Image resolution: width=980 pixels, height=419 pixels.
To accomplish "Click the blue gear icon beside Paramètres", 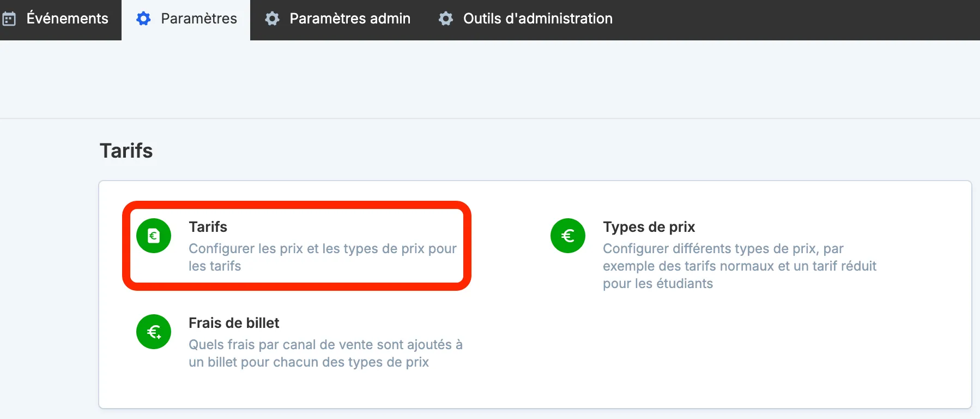I will point(143,19).
